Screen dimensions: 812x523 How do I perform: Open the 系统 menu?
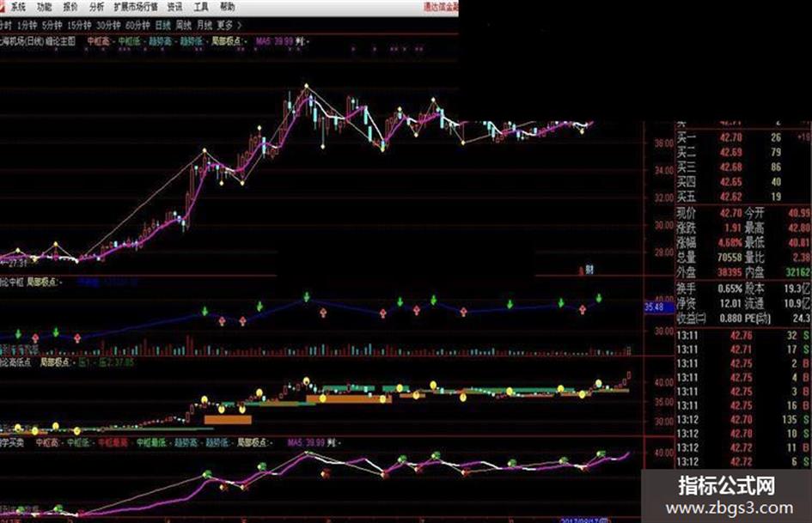tap(18, 7)
